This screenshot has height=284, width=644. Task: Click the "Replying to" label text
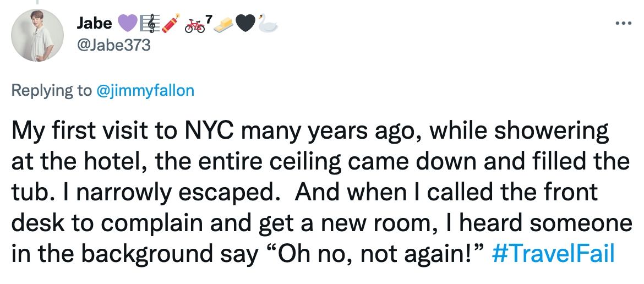point(52,90)
